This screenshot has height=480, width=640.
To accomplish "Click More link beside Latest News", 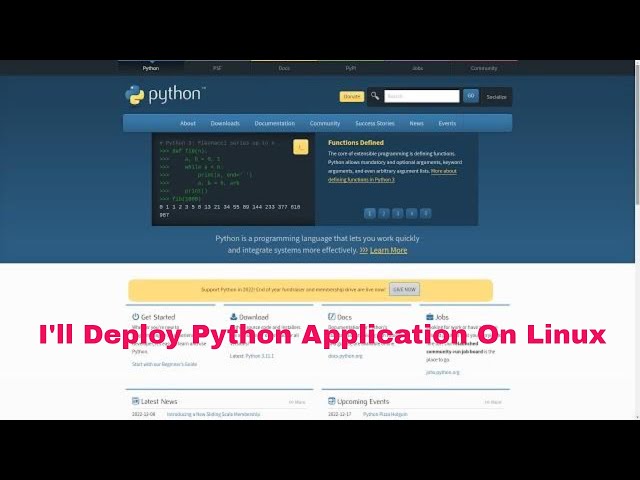I will 297,402.
